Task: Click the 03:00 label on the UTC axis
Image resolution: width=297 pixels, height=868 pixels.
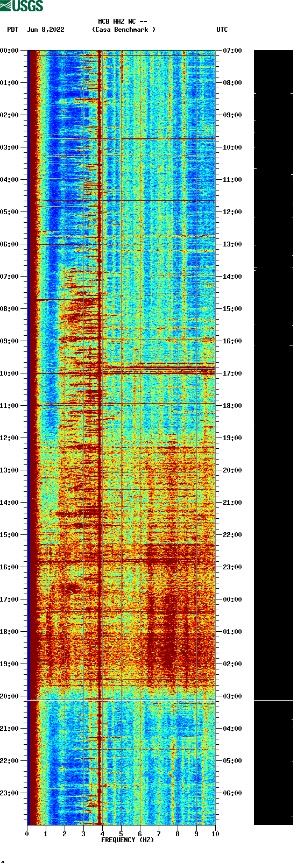Action: click(232, 696)
